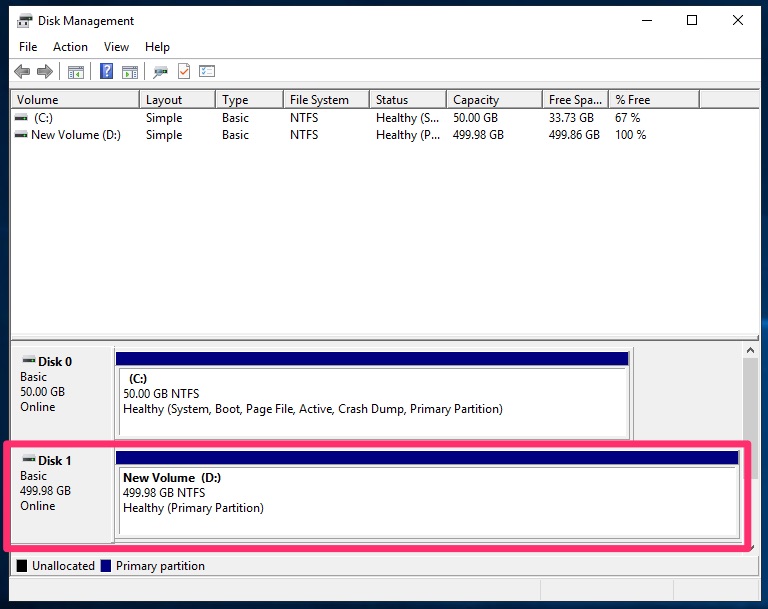Viewport: 768px width, 609px height.
Task: Open Help via the blue question-mark icon
Action: click(106, 71)
